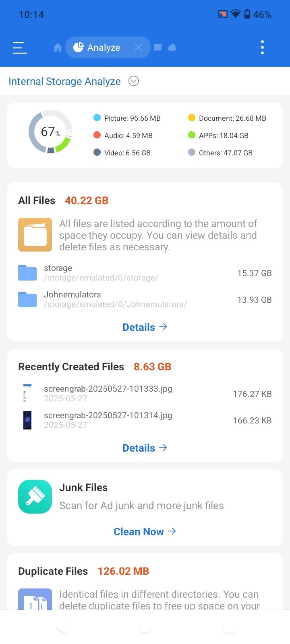Viewport: 290px width, 644px height.
Task: Open screengrab-20250527-101314.jpg thumbnail
Action: pyautogui.click(x=27, y=420)
